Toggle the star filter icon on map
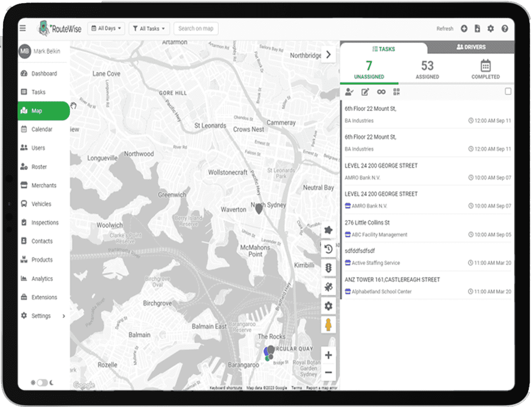 point(328,229)
